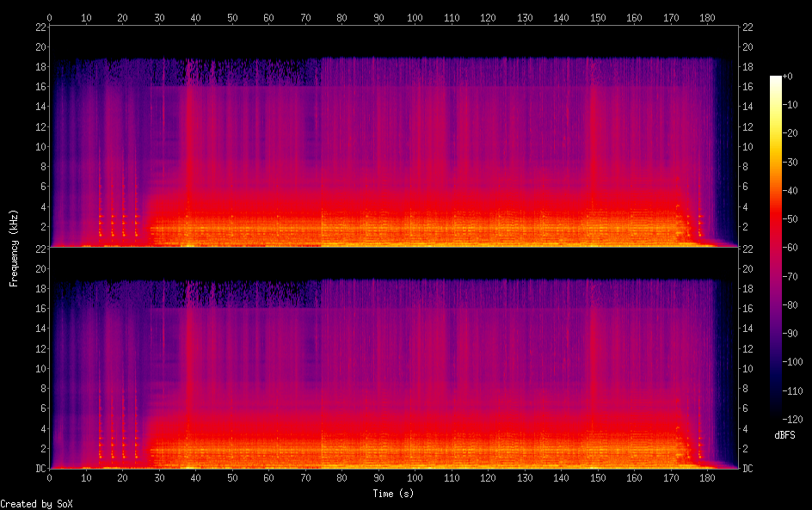The image size is (812, 510).
Task: Click the "-100" value on the dBFS scale
Action: pos(793,362)
